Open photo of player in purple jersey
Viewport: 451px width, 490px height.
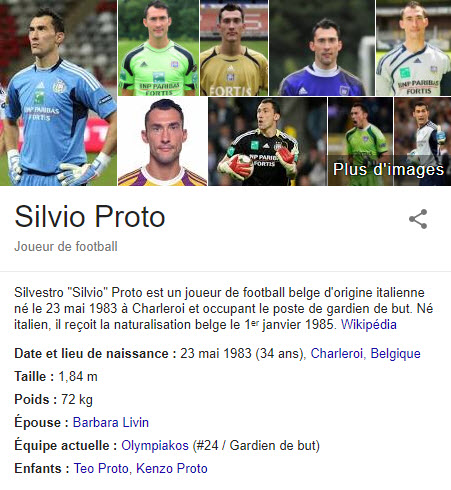322,48
